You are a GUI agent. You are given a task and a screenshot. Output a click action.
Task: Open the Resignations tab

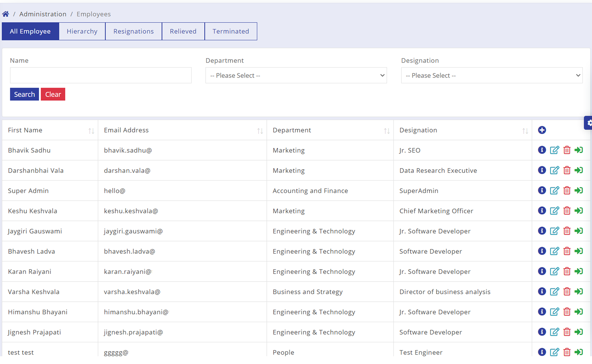point(134,31)
